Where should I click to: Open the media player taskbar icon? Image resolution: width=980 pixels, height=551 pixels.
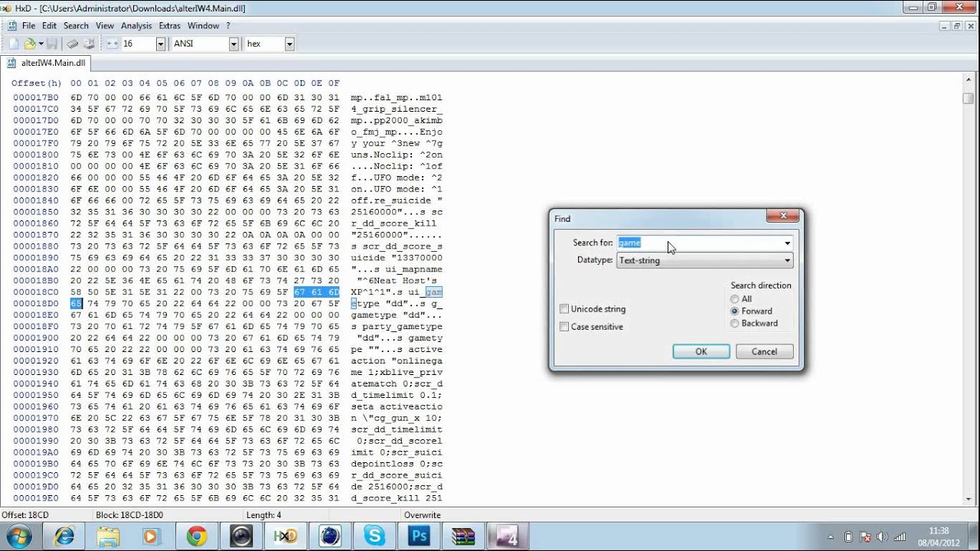click(150, 536)
